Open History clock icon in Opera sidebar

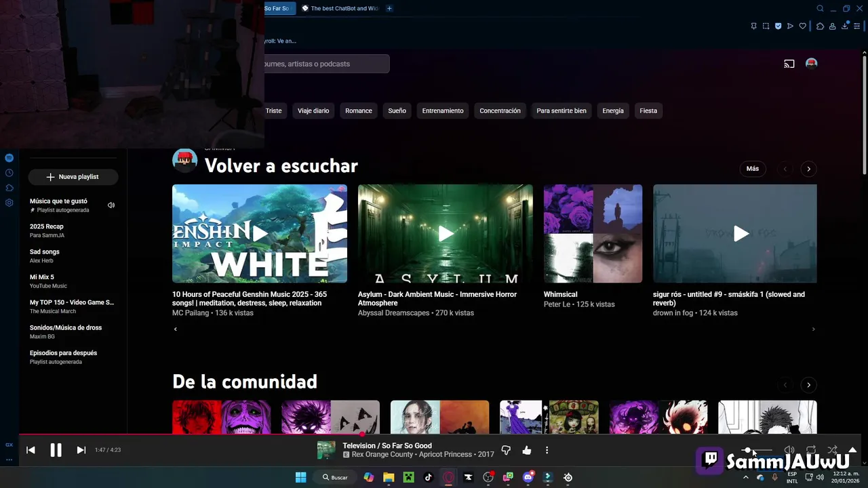tap(9, 173)
